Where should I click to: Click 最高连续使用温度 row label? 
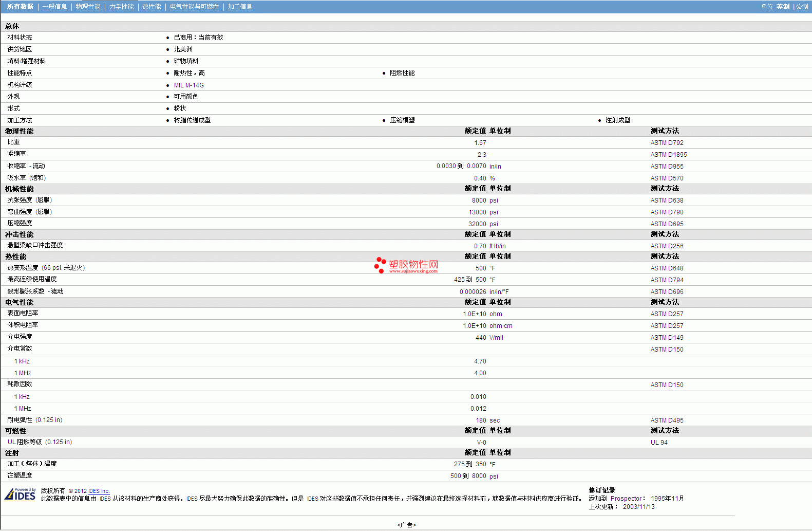click(32, 279)
